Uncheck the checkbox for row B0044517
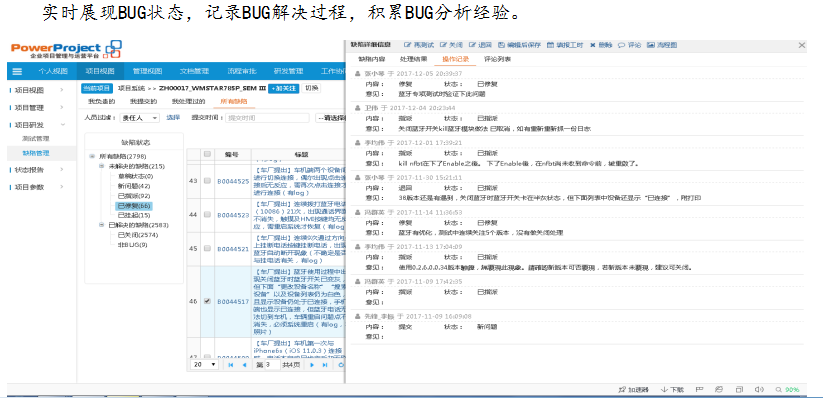823x398 pixels. click(x=207, y=301)
